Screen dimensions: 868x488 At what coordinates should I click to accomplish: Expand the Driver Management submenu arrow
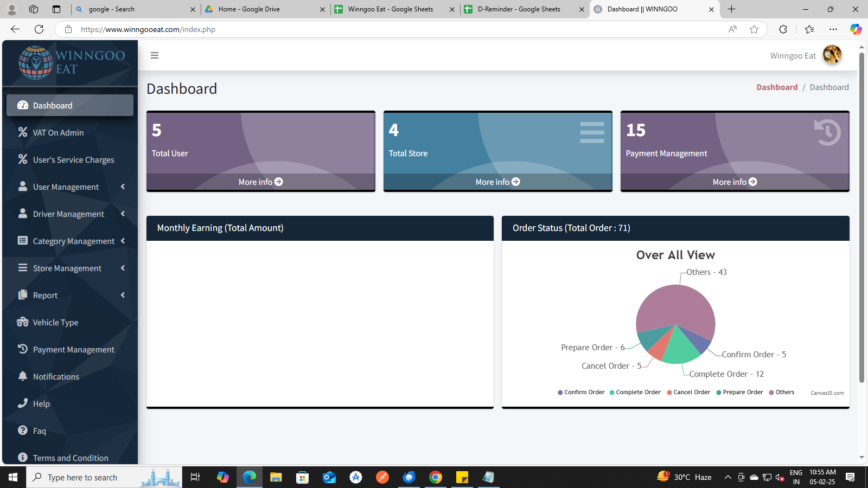pos(123,214)
